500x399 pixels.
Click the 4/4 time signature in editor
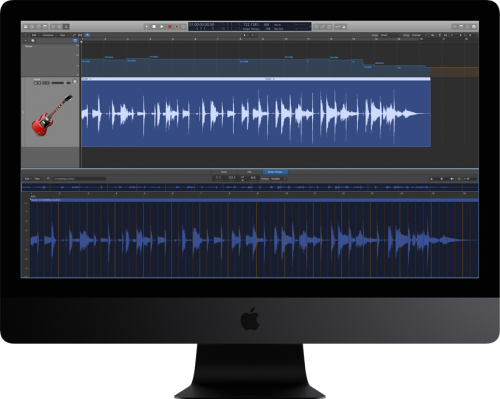pyautogui.click(x=253, y=179)
